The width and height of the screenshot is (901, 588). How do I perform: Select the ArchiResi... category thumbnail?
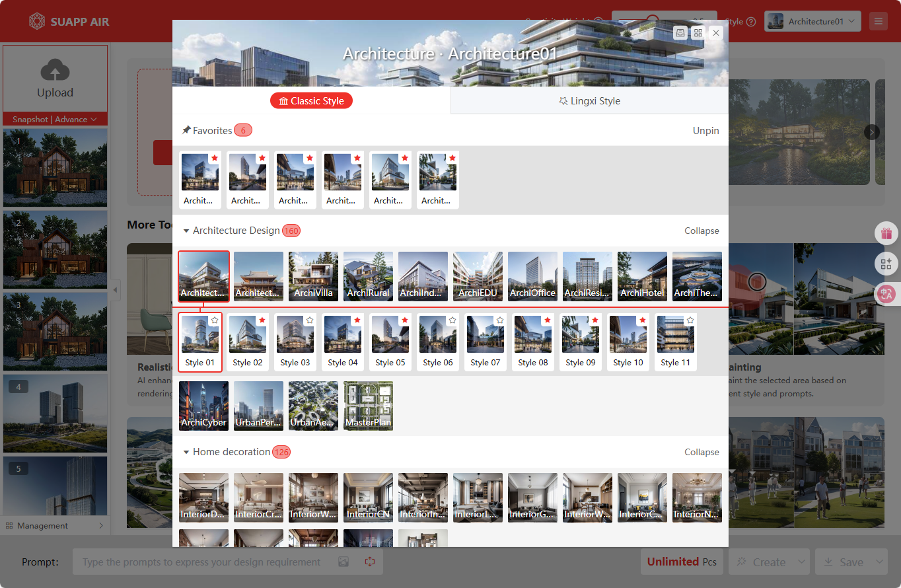tap(587, 276)
